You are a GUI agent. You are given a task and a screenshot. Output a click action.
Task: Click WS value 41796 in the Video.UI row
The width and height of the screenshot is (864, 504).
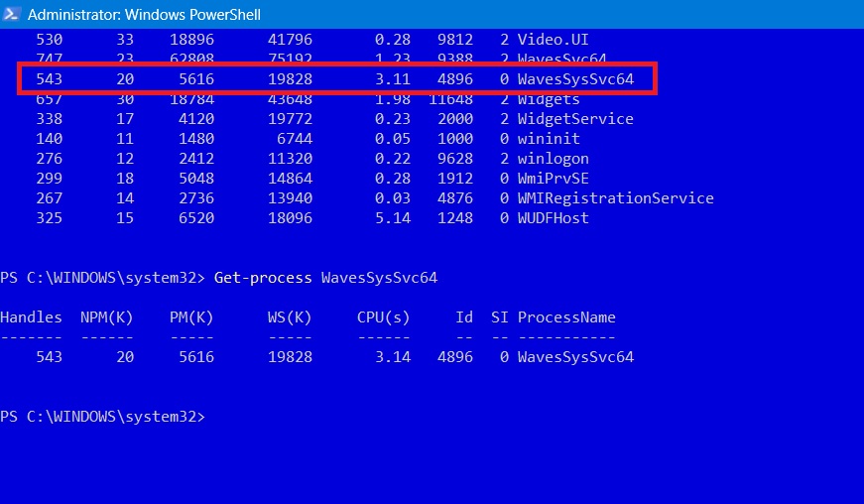coord(290,40)
